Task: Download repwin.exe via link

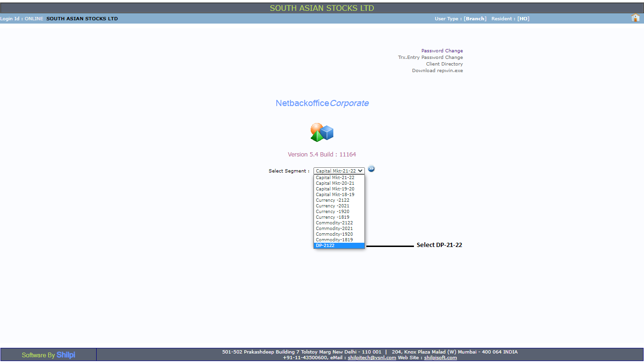Action: (437, 71)
